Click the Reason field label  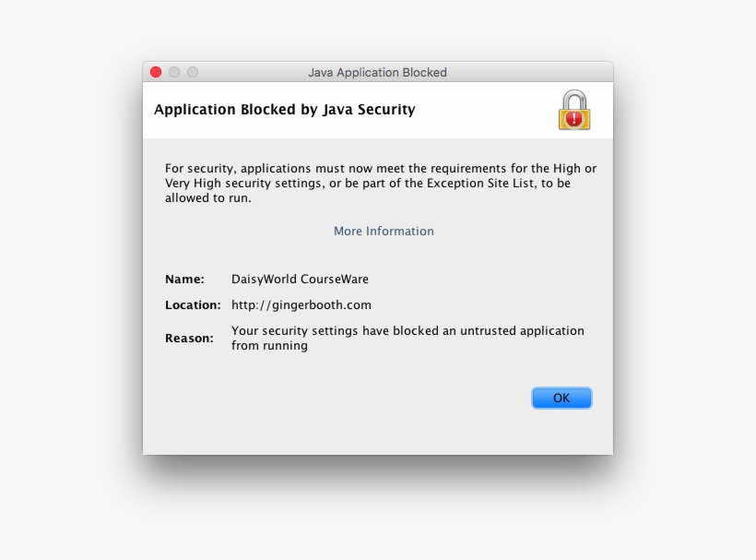[x=189, y=338]
